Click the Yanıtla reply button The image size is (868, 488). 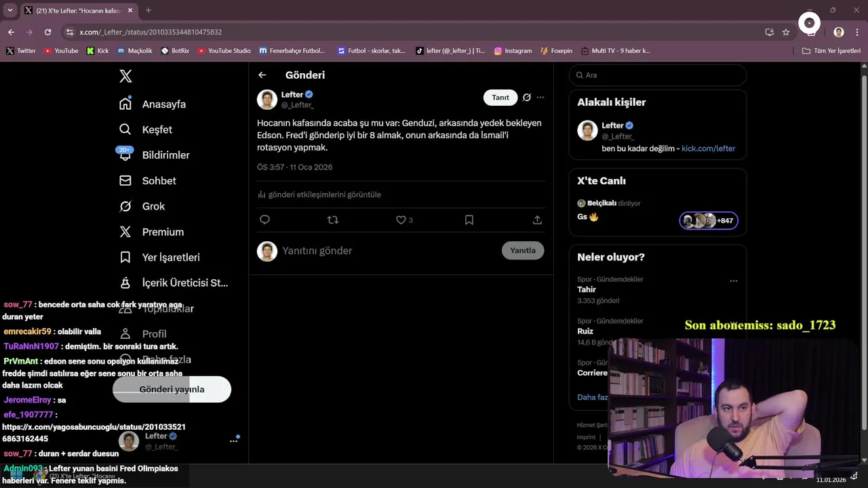click(x=523, y=250)
